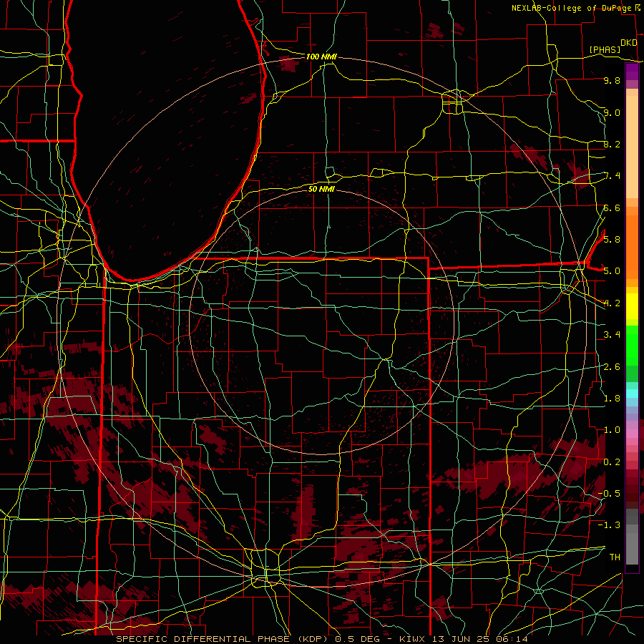Click the 6.6 legend value
The image size is (644, 644).
[612, 208]
